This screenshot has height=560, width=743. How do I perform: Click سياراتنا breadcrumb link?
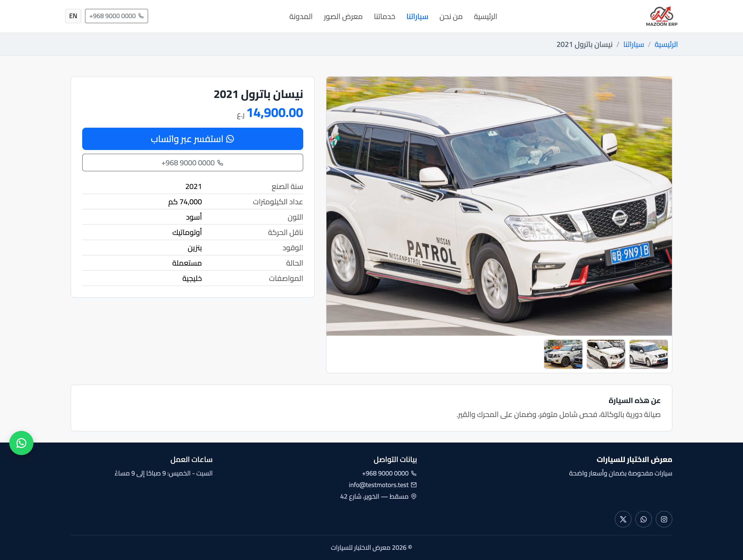633,44
